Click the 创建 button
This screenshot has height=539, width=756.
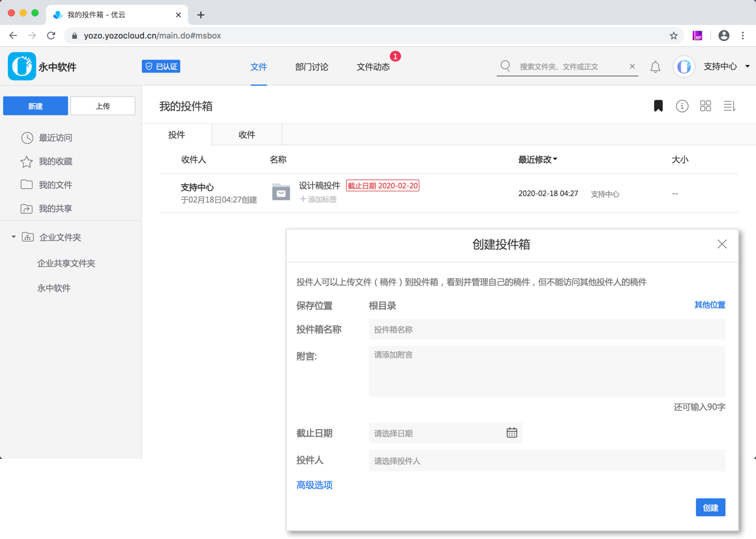[710, 507]
